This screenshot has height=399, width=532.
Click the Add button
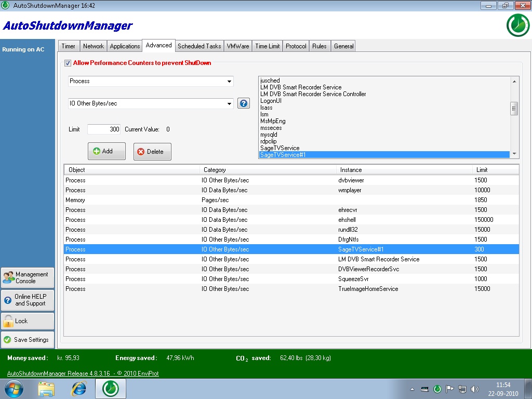(107, 151)
